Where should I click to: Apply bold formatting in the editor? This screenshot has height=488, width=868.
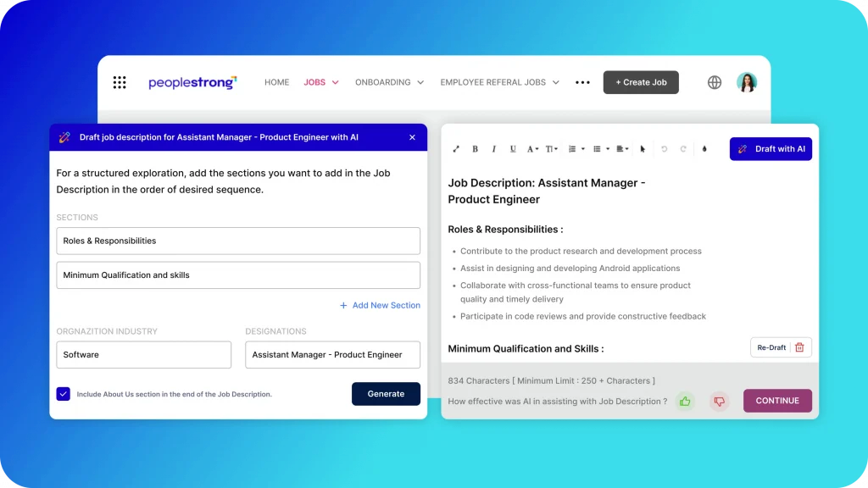(475, 149)
